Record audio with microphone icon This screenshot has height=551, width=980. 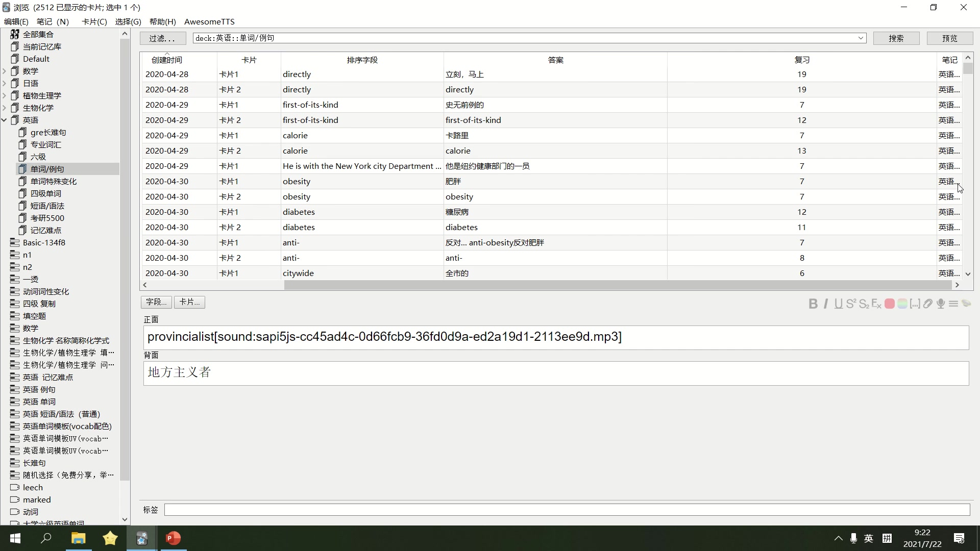tap(941, 304)
